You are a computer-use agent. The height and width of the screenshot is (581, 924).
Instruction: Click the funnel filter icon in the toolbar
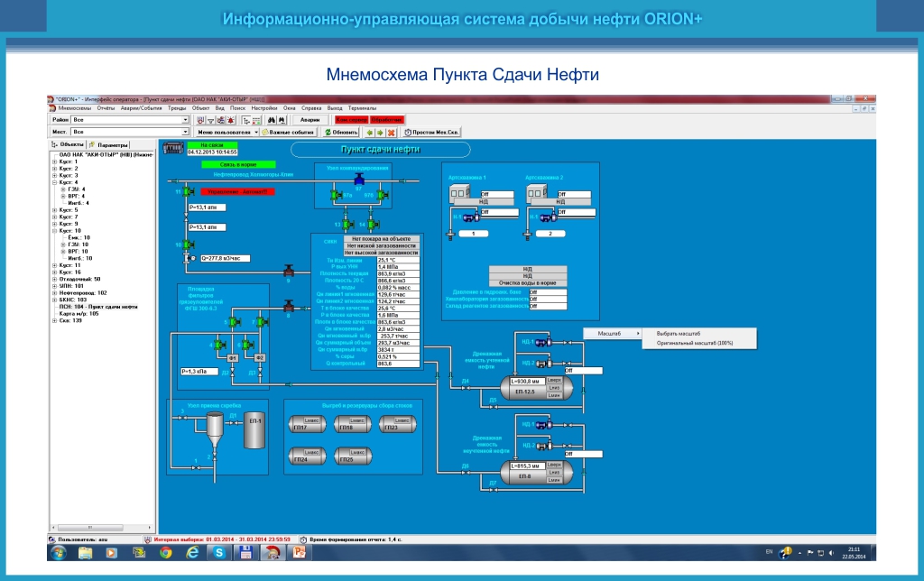coord(210,120)
